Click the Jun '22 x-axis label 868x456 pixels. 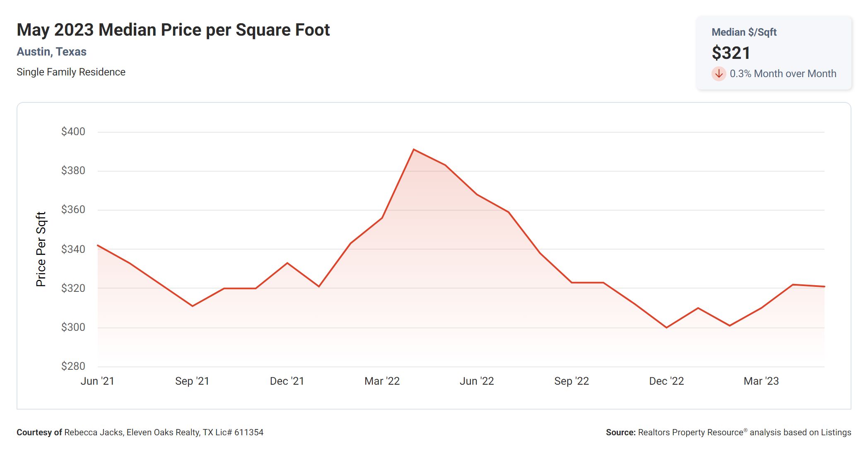[x=477, y=381]
